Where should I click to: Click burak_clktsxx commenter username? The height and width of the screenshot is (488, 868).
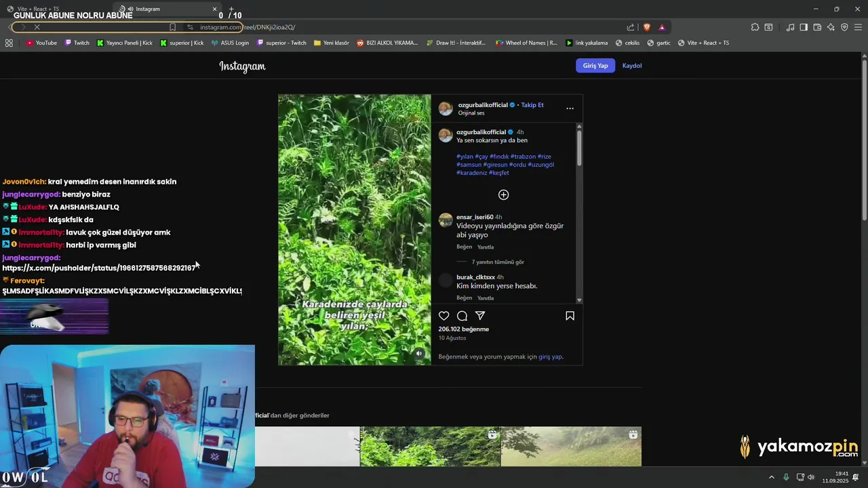click(475, 277)
